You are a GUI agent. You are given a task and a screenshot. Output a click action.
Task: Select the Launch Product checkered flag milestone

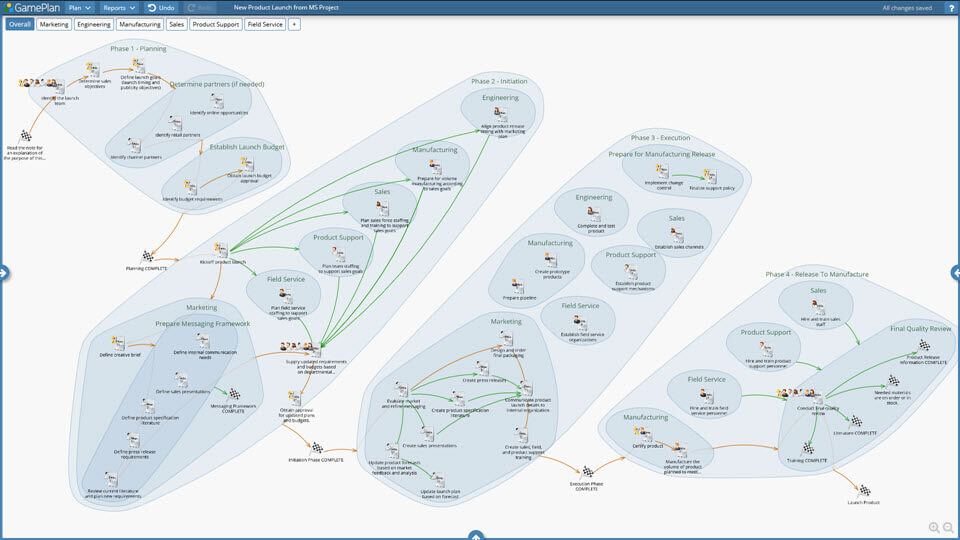tap(865, 490)
